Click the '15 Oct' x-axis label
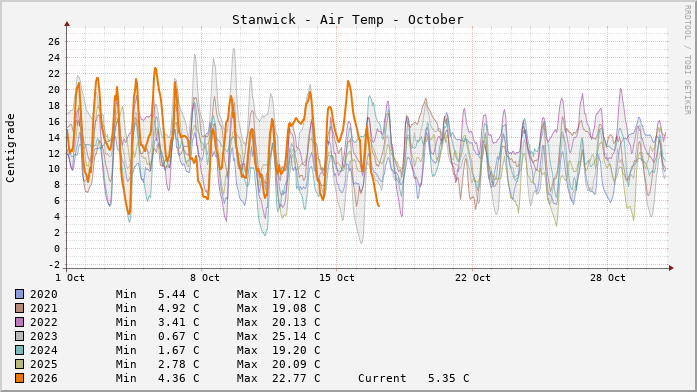 [x=336, y=278]
